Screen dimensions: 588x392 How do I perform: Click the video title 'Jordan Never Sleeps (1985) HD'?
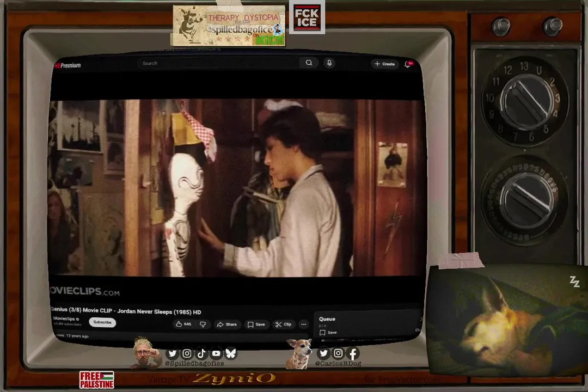[126, 311]
